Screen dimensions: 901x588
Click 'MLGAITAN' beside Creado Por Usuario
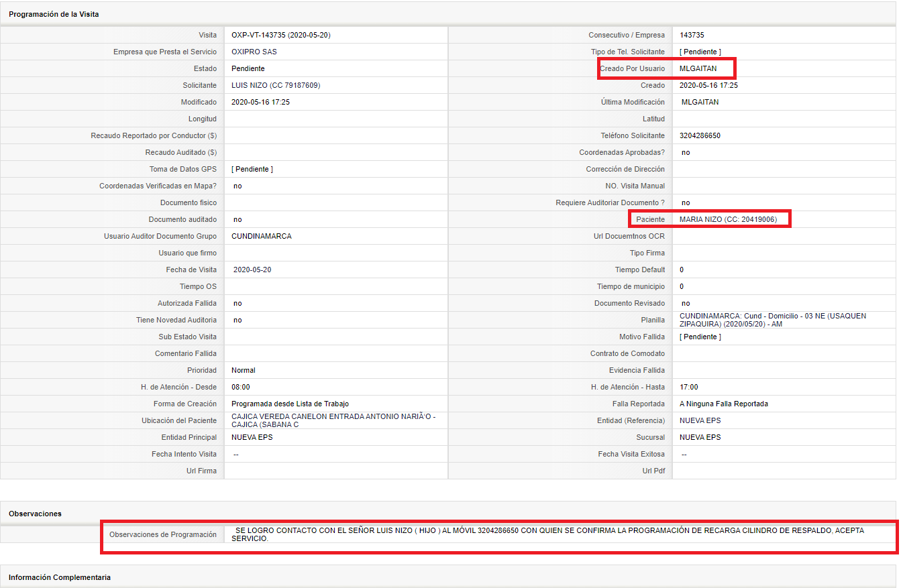[698, 68]
